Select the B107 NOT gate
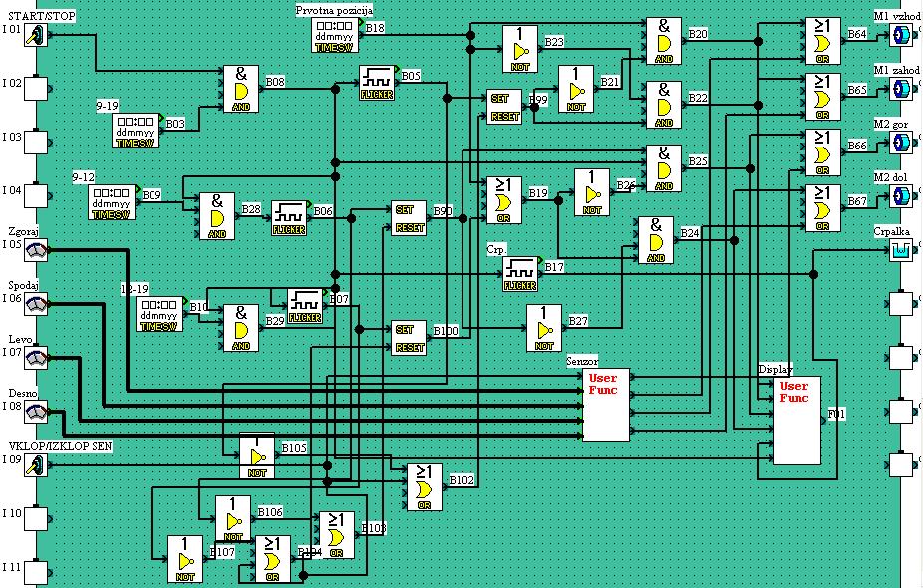The height and width of the screenshot is (588, 923). coord(185,559)
